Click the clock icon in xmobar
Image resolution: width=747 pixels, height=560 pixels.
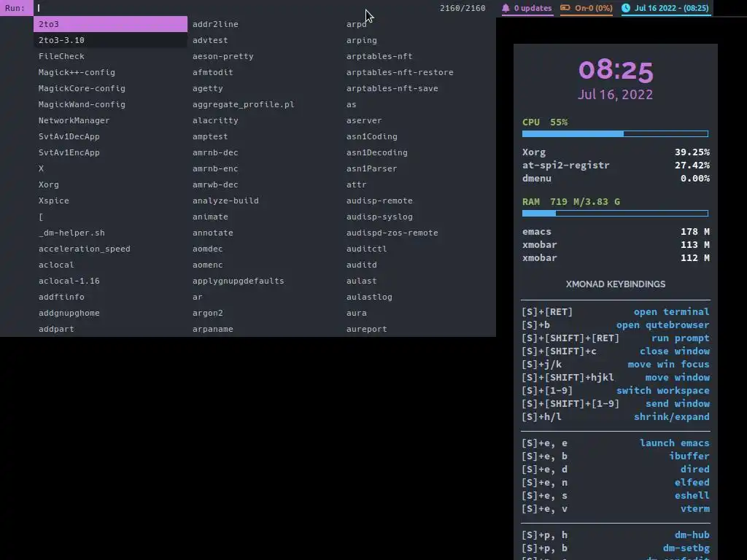click(626, 7)
